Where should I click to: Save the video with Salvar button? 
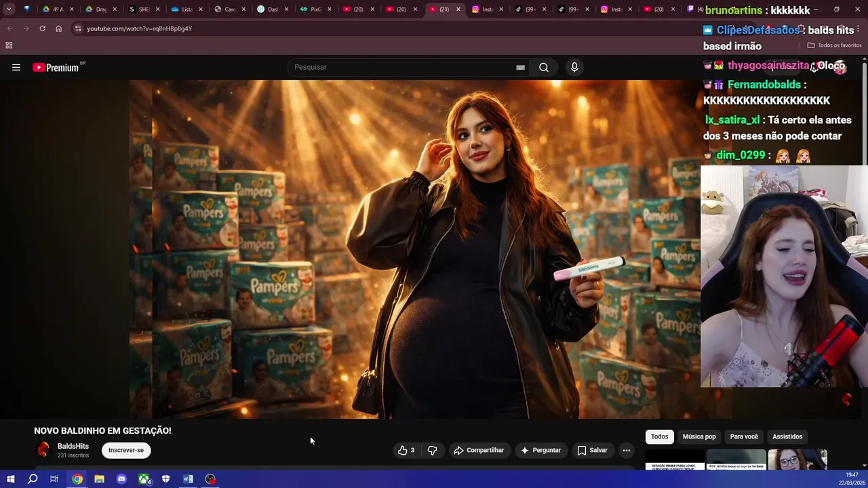[592, 450]
